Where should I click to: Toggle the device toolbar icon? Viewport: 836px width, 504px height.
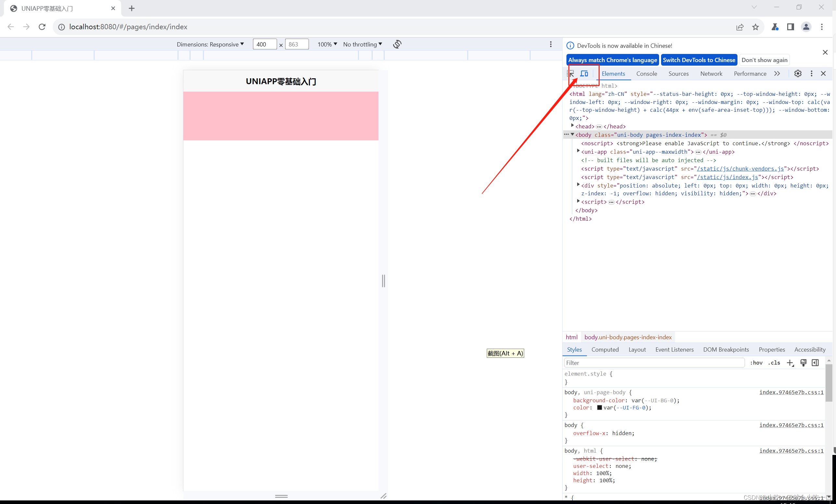click(584, 73)
